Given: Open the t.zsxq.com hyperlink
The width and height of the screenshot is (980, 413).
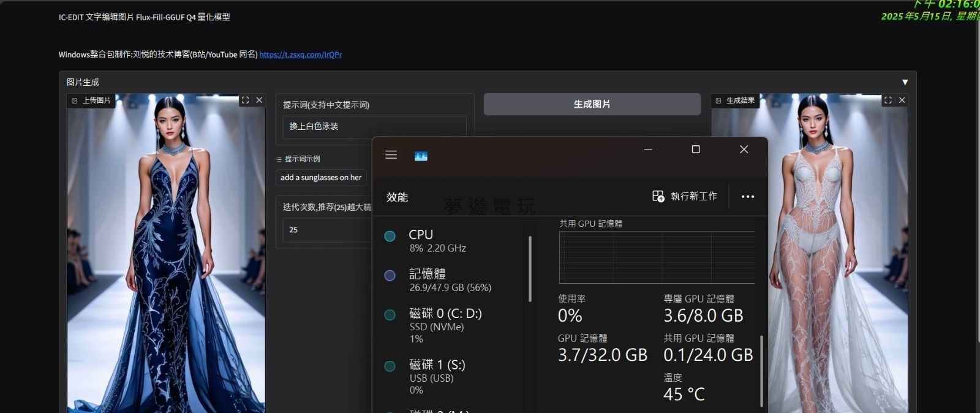Looking at the screenshot, I should (x=300, y=55).
